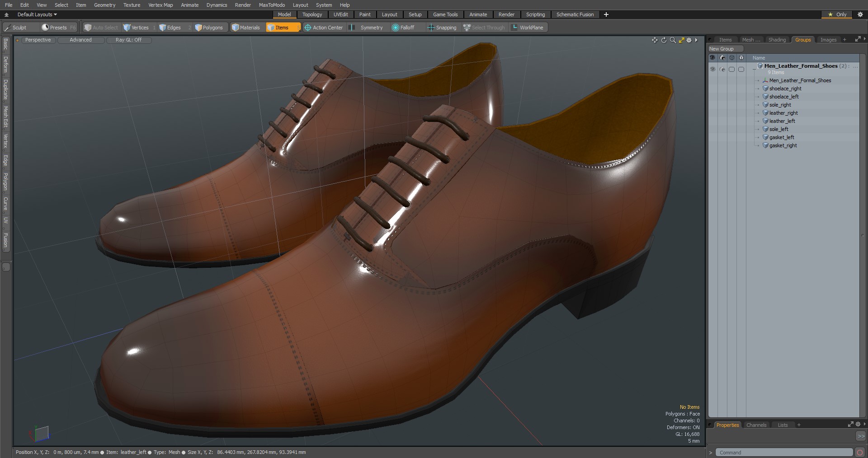
Task: Click the pan viewport move icon
Action: click(x=655, y=40)
